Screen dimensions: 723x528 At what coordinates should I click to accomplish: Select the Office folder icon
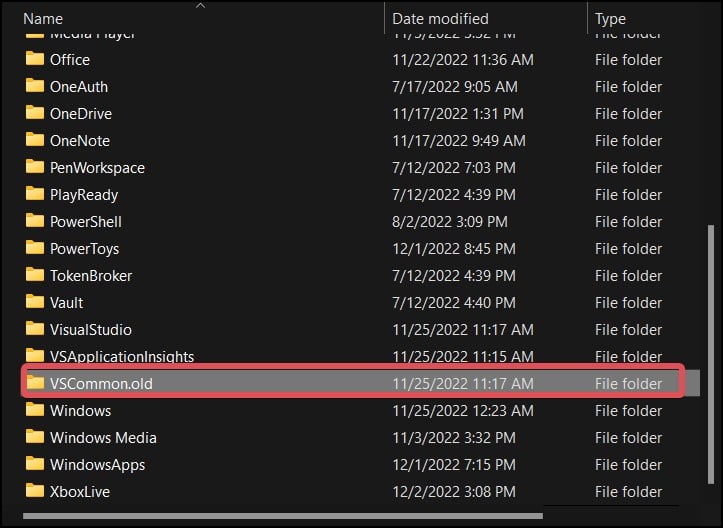[35, 59]
